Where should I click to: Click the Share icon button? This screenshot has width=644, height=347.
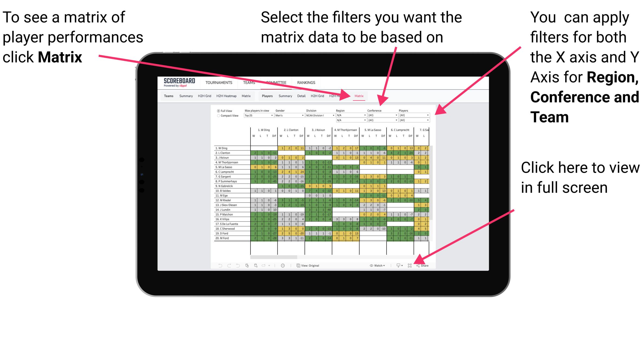click(x=422, y=265)
